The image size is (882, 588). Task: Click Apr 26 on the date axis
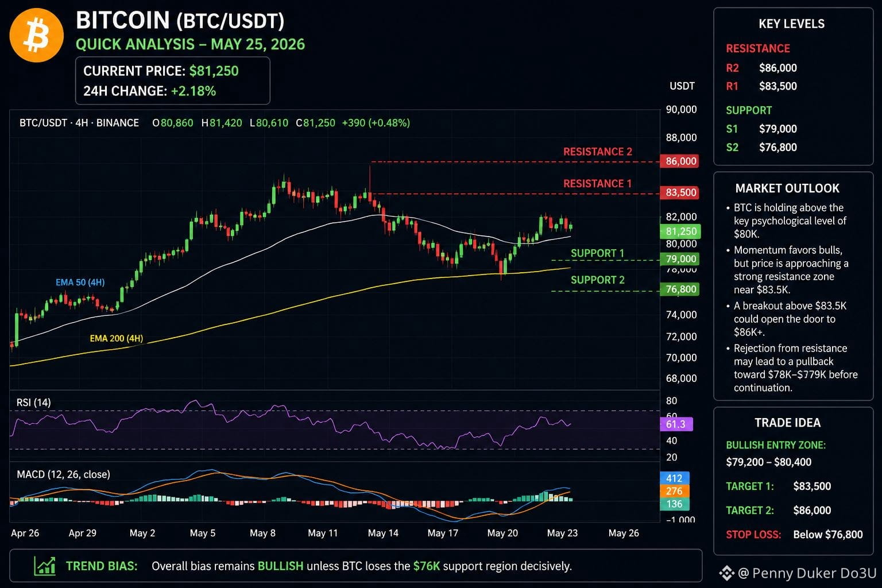[25, 533]
